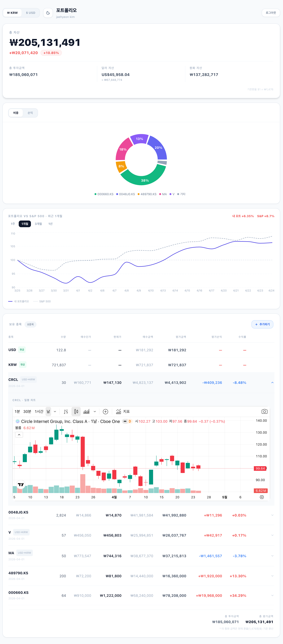Viewport: 283px width, 644px height.
Task: Click the TradingView logo on the chart
Action: 21,484
